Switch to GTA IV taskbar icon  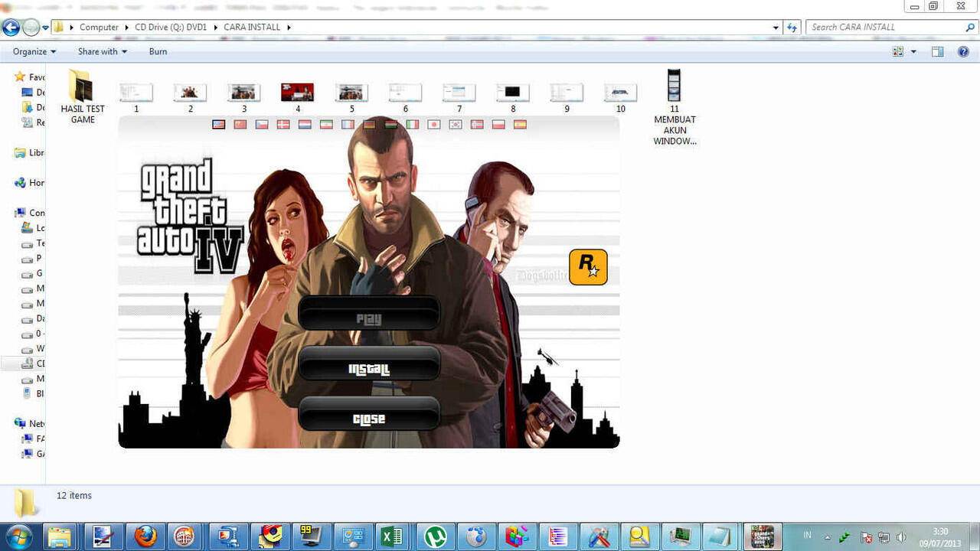point(762,536)
